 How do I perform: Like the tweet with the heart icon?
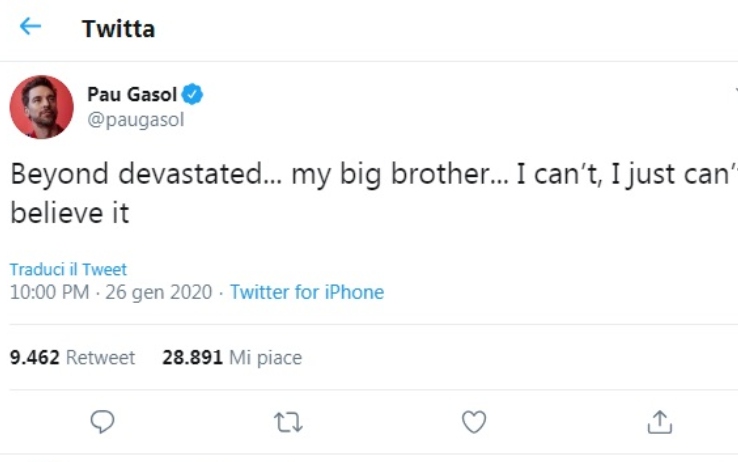[474, 423]
